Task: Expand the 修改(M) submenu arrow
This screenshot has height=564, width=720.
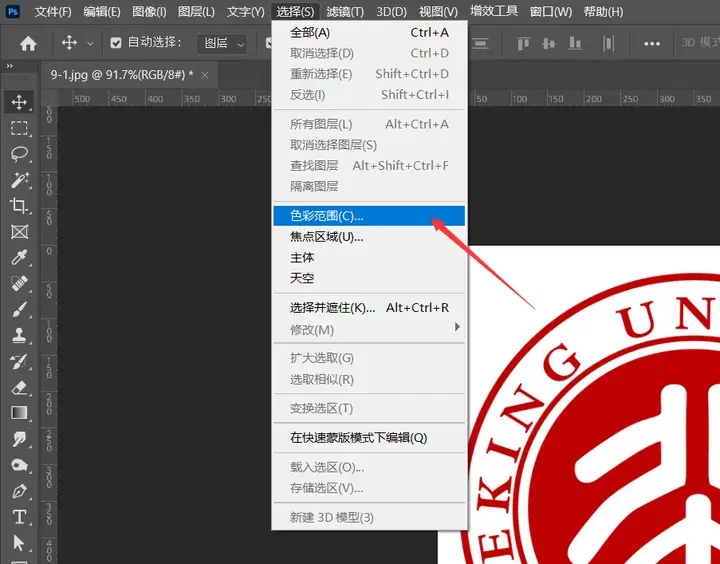Action: 457,327
